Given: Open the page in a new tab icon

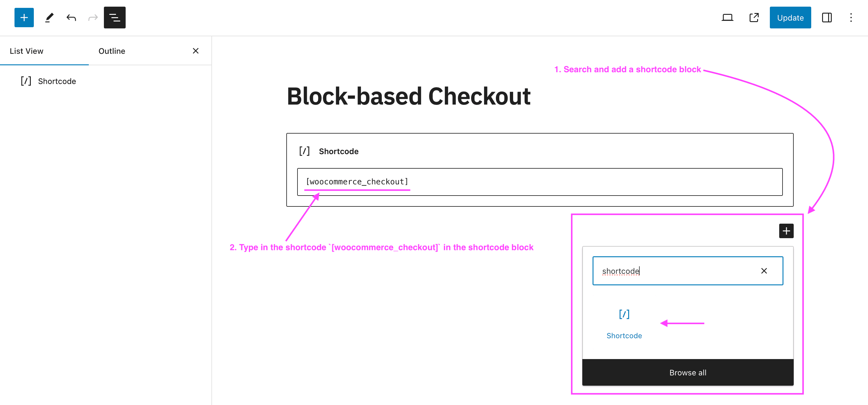Looking at the screenshot, I should click(754, 18).
